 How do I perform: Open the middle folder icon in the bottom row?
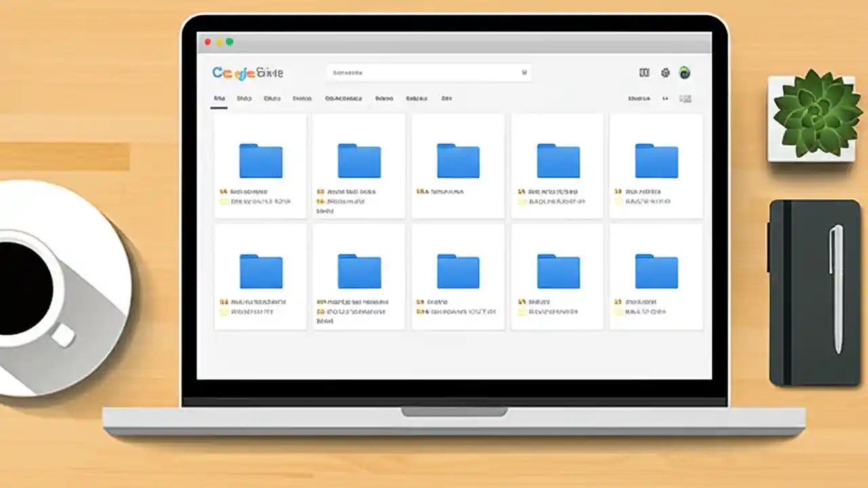[x=458, y=270]
